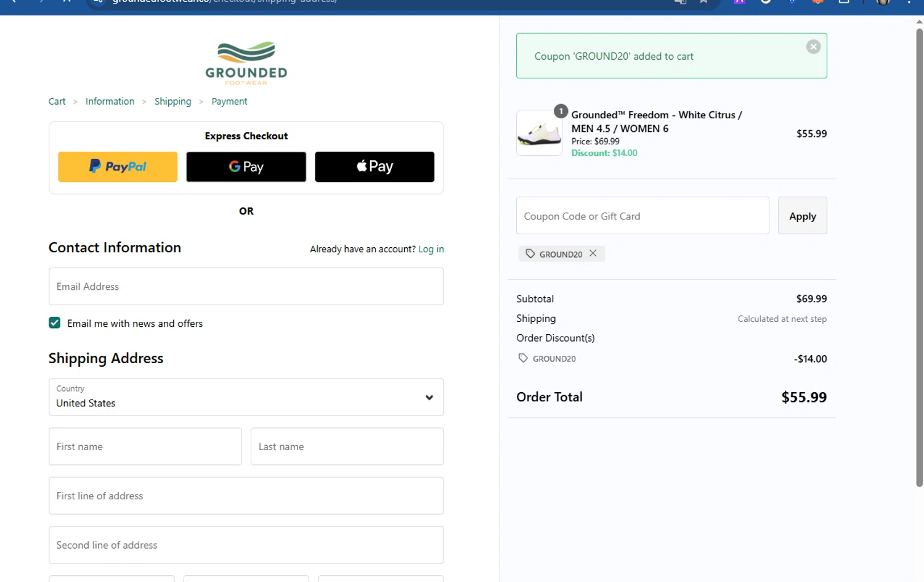Viewport: 924px width, 582px height.
Task: Pay with PayPal express checkout
Action: pos(118,166)
